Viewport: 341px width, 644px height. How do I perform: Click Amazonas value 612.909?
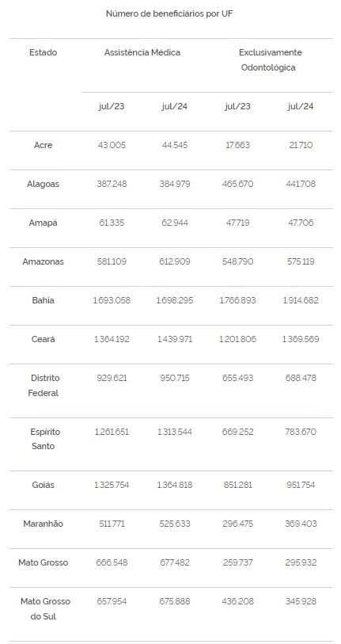point(175,261)
